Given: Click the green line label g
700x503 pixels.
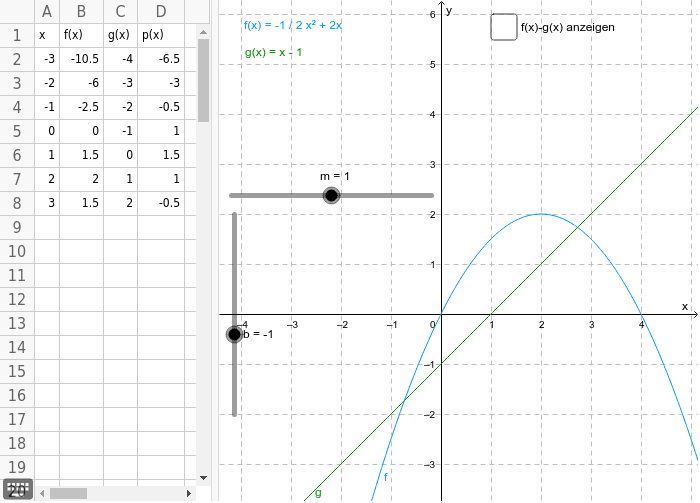Looking at the screenshot, I should (x=318, y=493).
